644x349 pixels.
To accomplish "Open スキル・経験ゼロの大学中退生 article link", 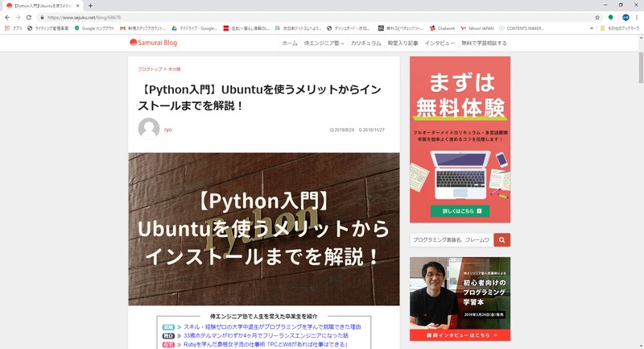I will 272,326.
